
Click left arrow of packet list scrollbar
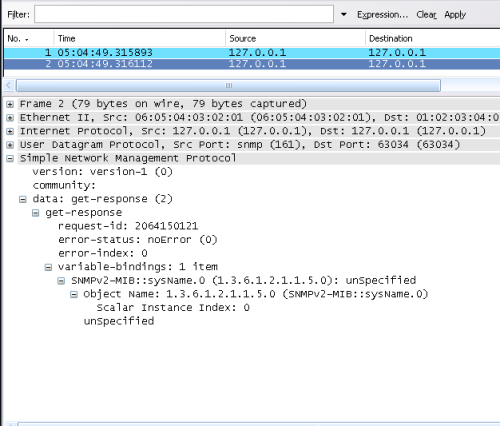pyautogui.click(x=9, y=85)
